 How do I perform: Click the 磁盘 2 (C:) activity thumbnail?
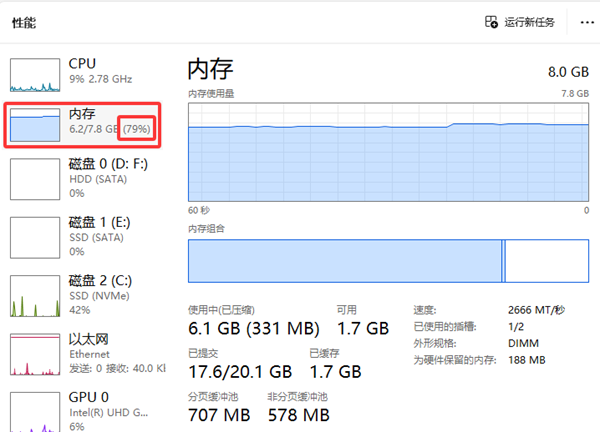coord(35,292)
